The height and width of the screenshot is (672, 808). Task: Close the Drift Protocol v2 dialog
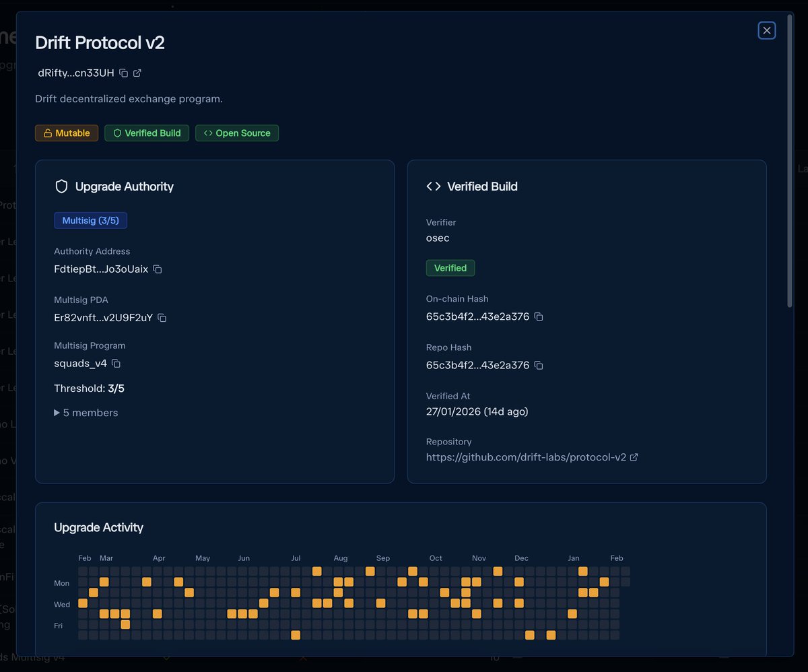[x=767, y=30]
